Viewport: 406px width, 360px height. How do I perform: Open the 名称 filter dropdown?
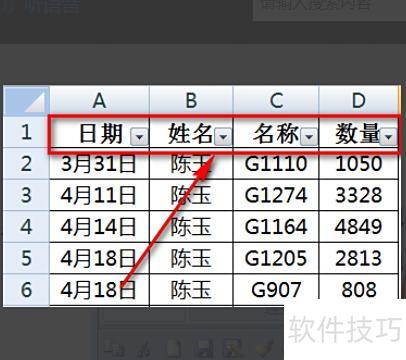pos(309,137)
